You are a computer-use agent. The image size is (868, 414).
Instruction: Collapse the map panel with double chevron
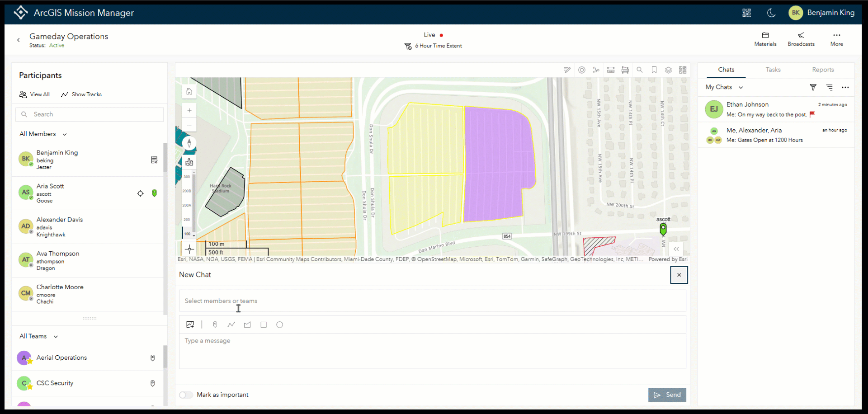pyautogui.click(x=676, y=249)
